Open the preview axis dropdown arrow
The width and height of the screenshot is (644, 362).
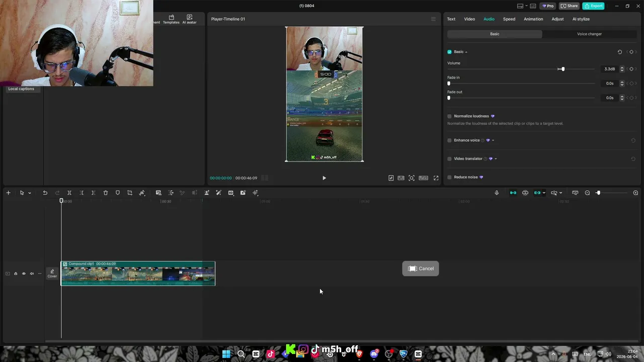pyautogui.click(x=561, y=193)
